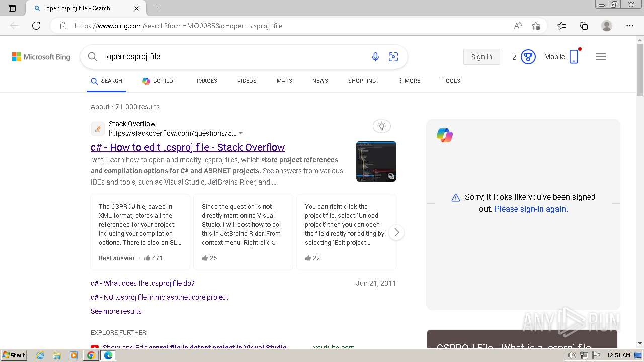Open Best answer card with 471 votes
Screen dimensions: 644x362
[140, 232]
